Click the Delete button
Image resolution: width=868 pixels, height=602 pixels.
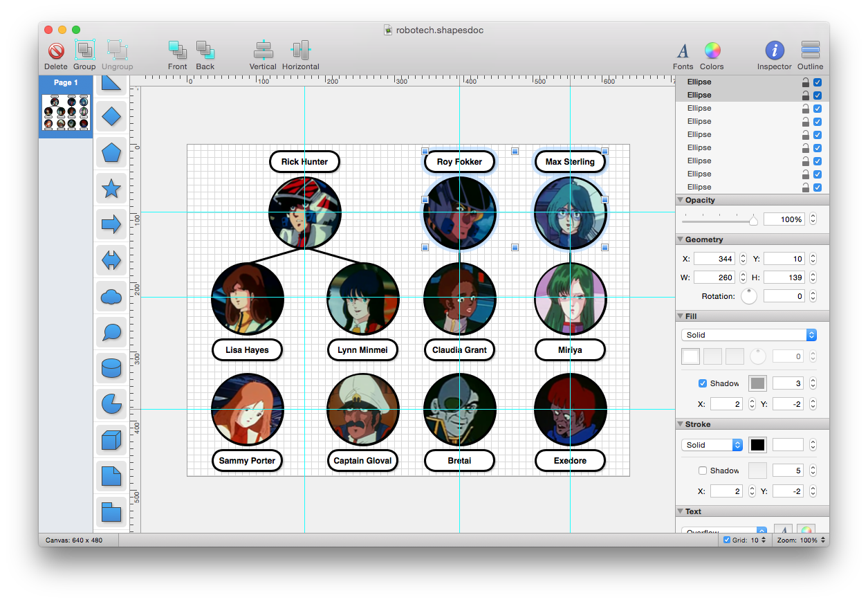(56, 55)
